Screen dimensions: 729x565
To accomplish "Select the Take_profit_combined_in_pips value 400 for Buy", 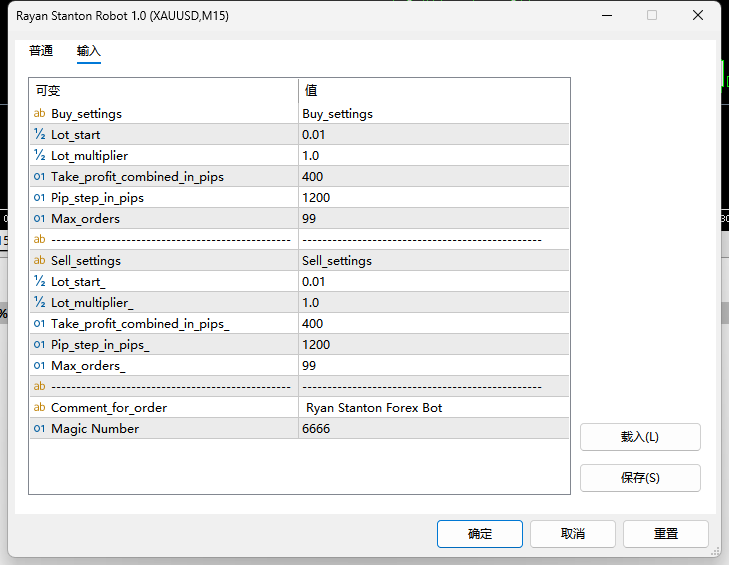I will coord(312,176).
